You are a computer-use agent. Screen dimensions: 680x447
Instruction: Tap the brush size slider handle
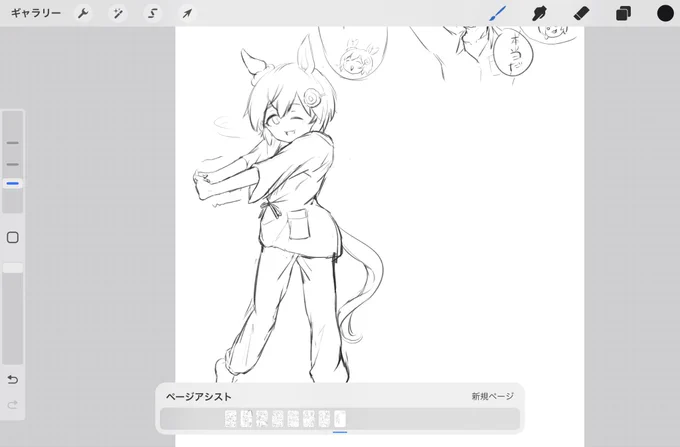click(13, 184)
